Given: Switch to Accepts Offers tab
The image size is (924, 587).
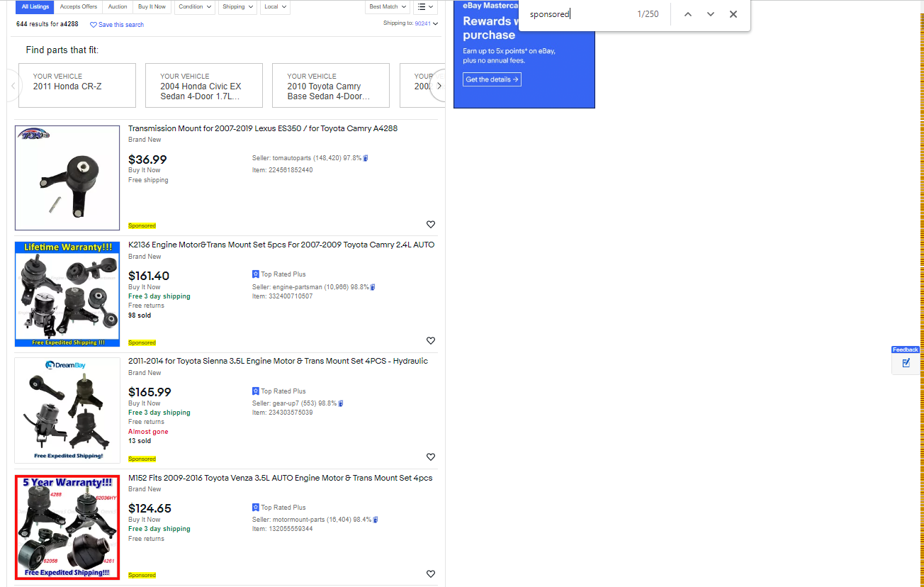Looking at the screenshot, I should tap(79, 7).
